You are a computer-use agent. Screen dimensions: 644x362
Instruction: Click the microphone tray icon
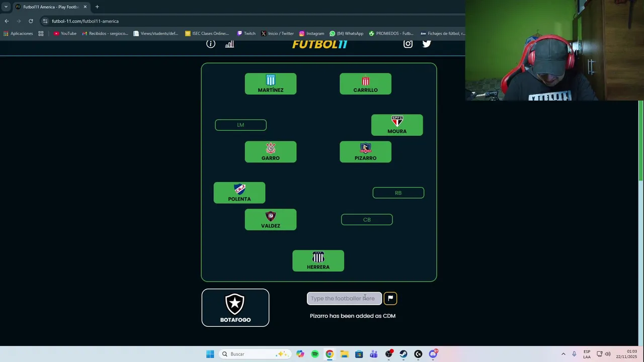pyautogui.click(x=574, y=354)
